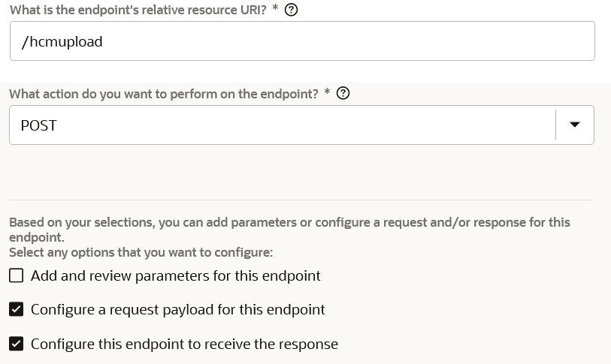Click asterisk next to relative resource URI
This screenshot has width=611, height=364.
[276, 9]
